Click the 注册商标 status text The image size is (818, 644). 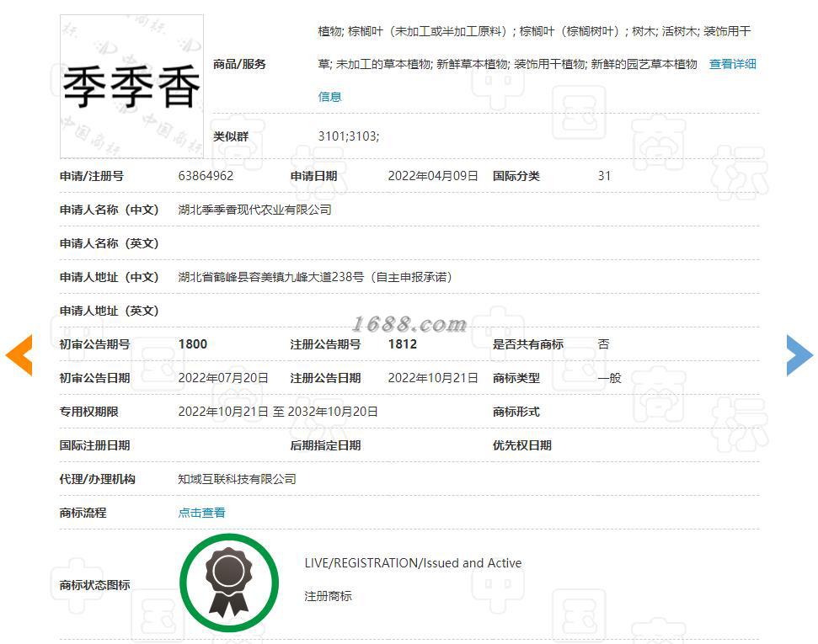click(329, 596)
